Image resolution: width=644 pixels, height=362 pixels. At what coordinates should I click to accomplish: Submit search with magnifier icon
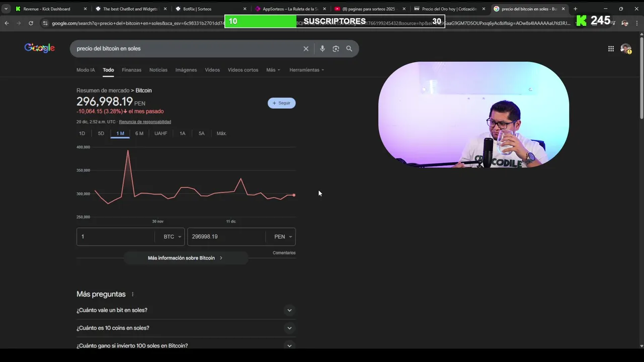(349, 49)
